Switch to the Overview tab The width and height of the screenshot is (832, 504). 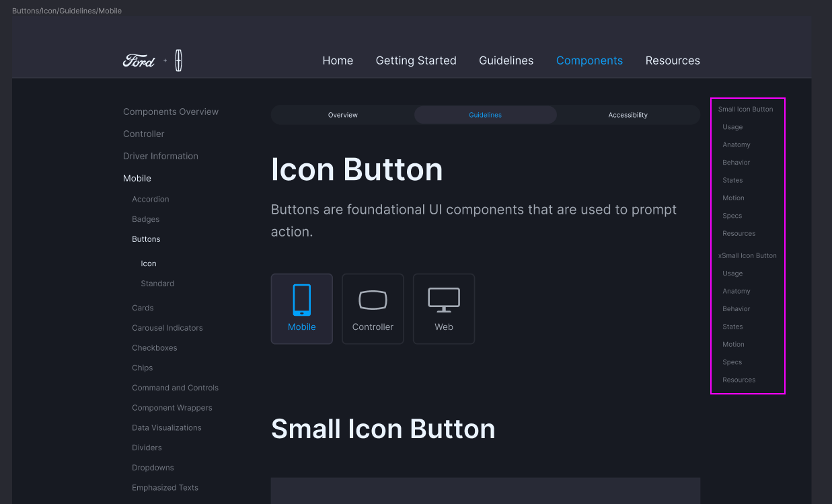click(x=343, y=115)
